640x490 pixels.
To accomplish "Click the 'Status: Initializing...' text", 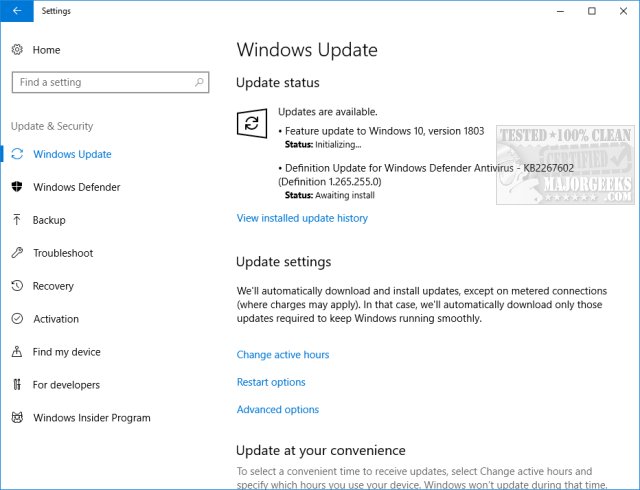I will 323,145.
